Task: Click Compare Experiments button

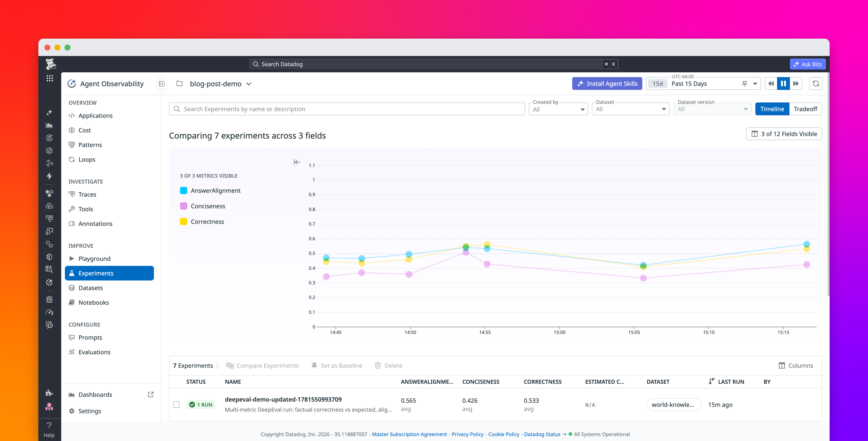Action: (x=262, y=365)
